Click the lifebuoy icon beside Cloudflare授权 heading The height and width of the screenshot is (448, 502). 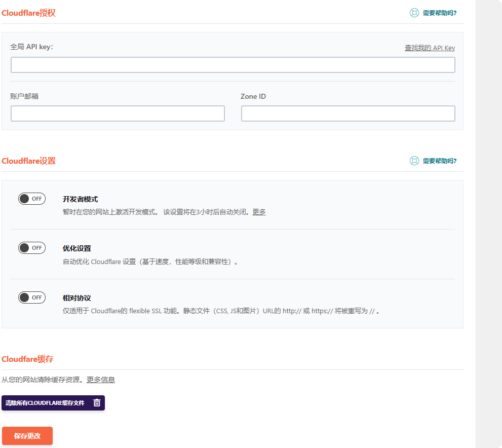pos(414,13)
